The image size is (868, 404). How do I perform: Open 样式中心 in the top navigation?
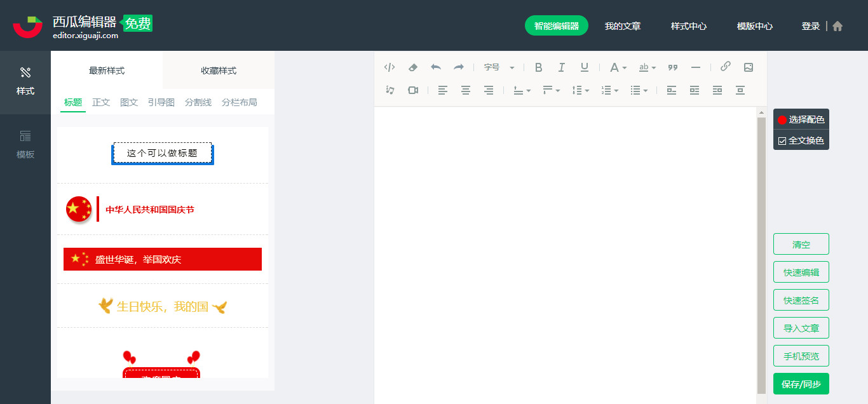(x=689, y=26)
